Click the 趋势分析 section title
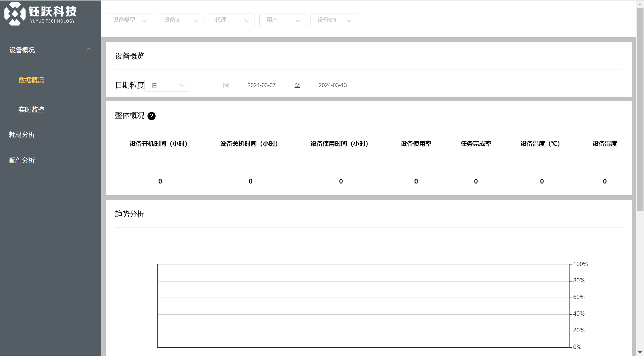The height and width of the screenshot is (356, 644). click(130, 214)
